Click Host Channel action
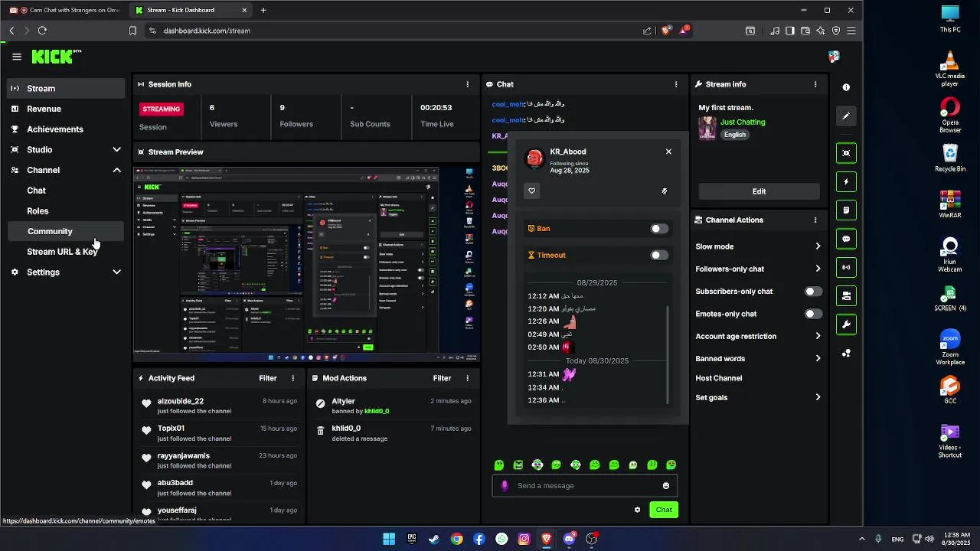 pos(719,378)
